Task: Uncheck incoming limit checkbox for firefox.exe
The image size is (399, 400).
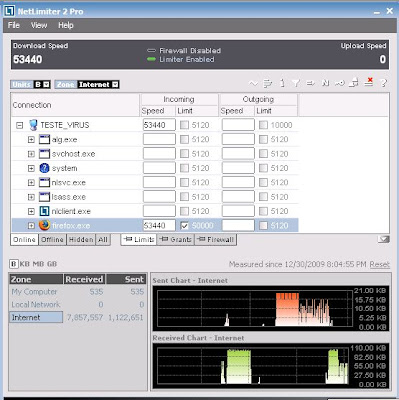Action: click(x=184, y=226)
